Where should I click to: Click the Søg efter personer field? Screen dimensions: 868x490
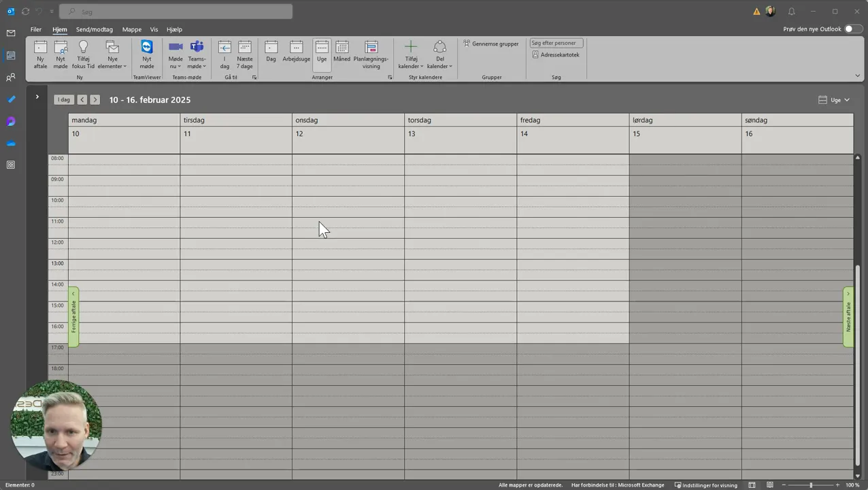coord(556,43)
